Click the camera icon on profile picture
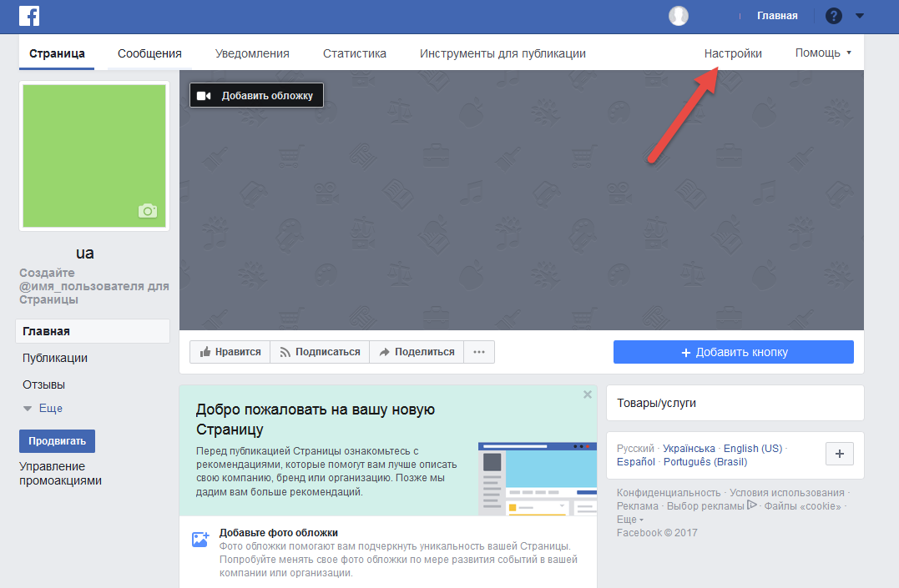Screen dimensions: 899x588 [x=148, y=211]
